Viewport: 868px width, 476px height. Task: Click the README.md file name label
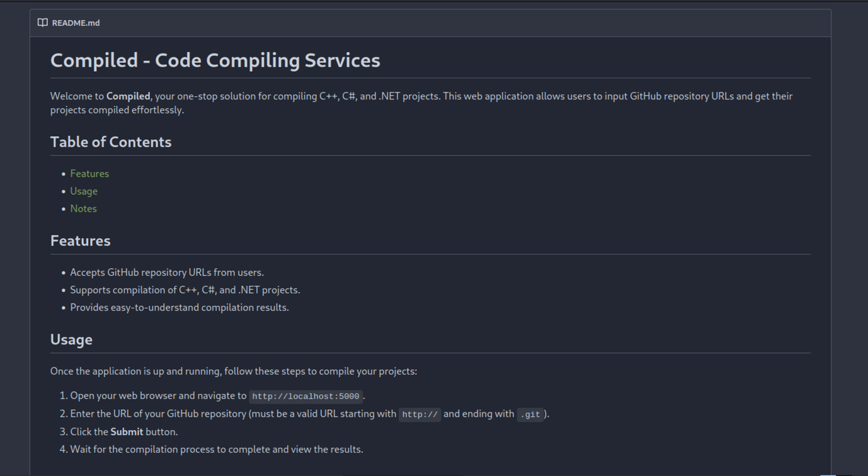[76, 23]
